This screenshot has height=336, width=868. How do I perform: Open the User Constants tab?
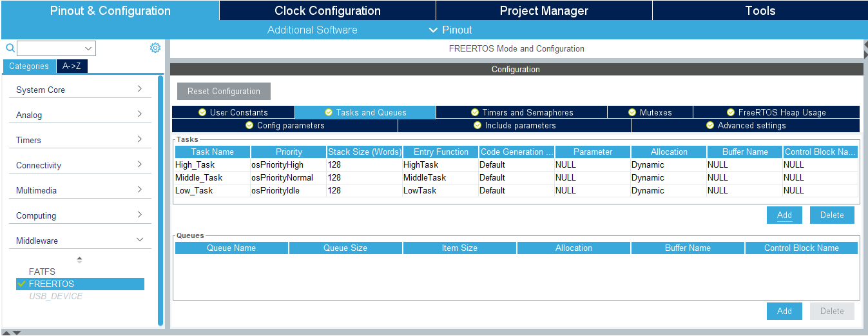233,112
